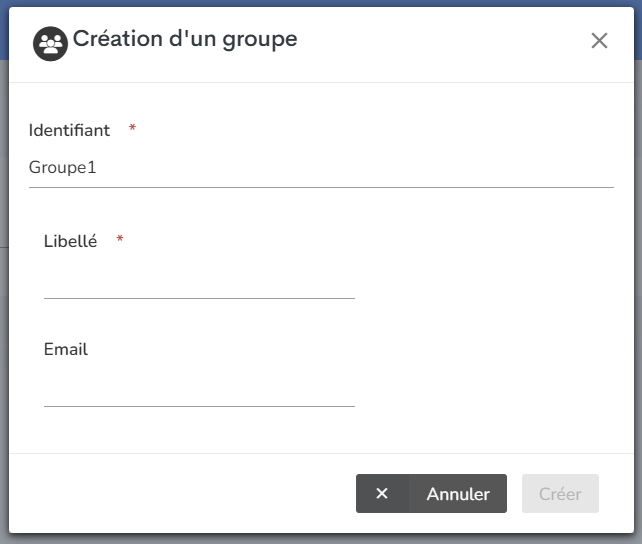
Task: Click the disabled Créer button
Action: click(x=560, y=494)
